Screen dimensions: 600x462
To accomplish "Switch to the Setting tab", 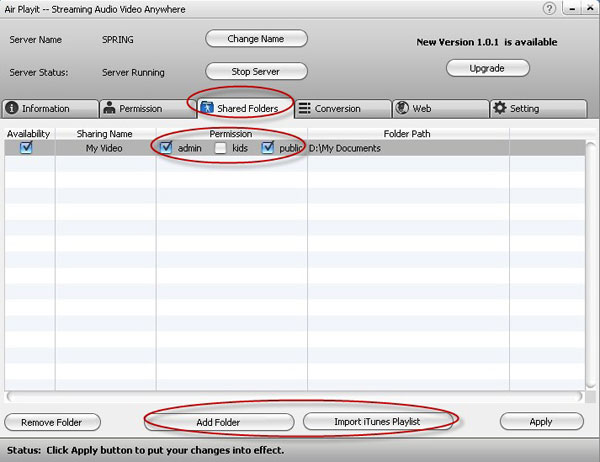I will click(x=538, y=109).
